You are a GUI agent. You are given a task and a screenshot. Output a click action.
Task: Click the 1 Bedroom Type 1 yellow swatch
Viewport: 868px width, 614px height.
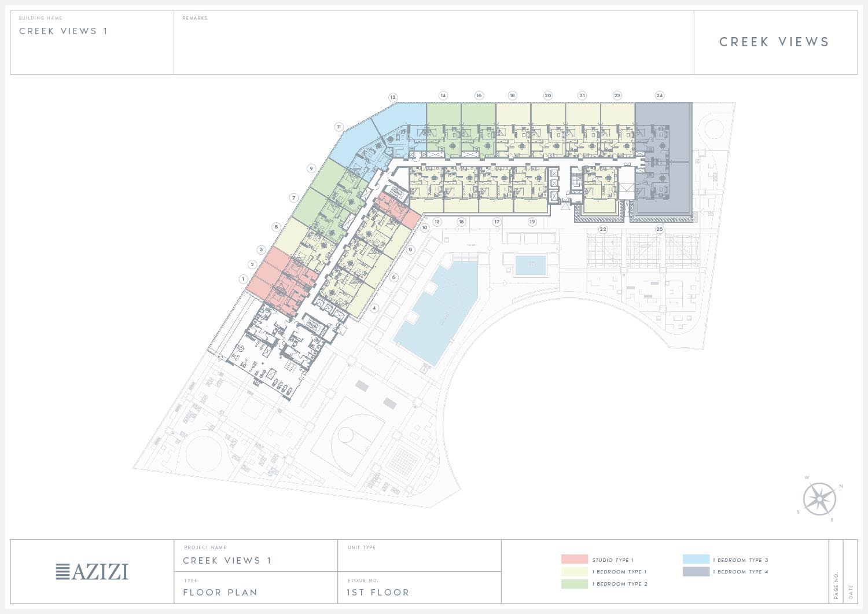pos(574,572)
